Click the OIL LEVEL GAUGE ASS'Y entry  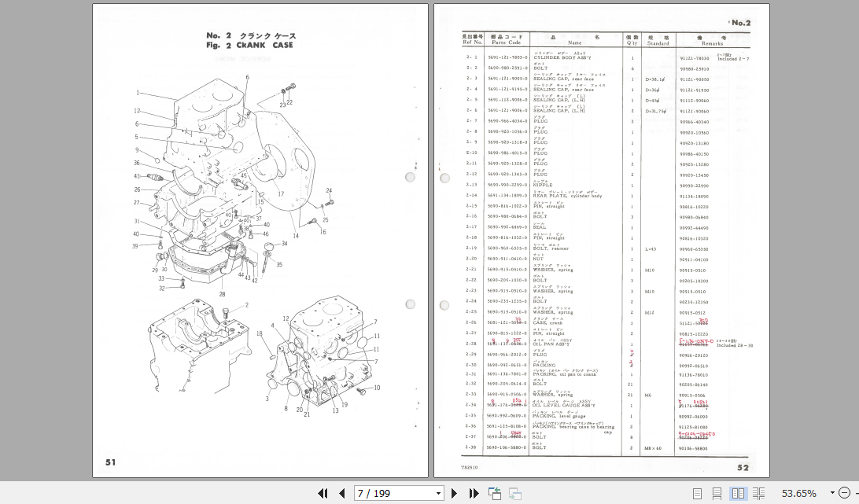click(x=564, y=406)
